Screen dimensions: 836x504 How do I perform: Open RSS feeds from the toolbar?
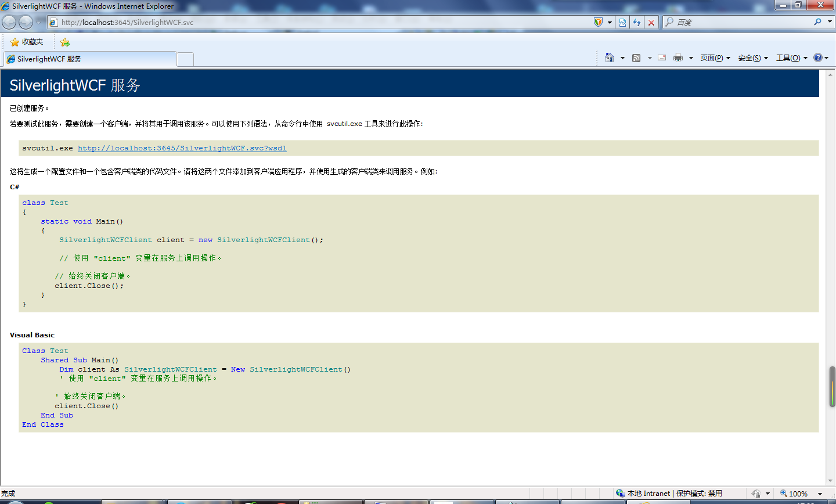pyautogui.click(x=636, y=57)
